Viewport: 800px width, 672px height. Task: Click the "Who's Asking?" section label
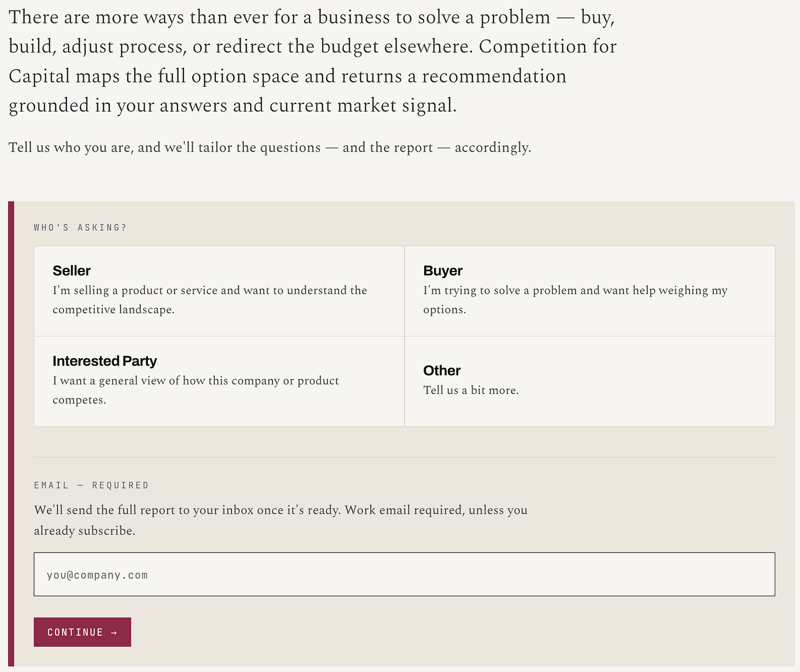click(x=80, y=227)
